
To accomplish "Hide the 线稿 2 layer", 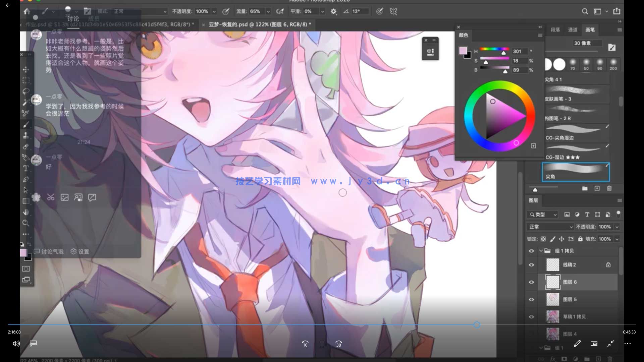I will (531, 265).
